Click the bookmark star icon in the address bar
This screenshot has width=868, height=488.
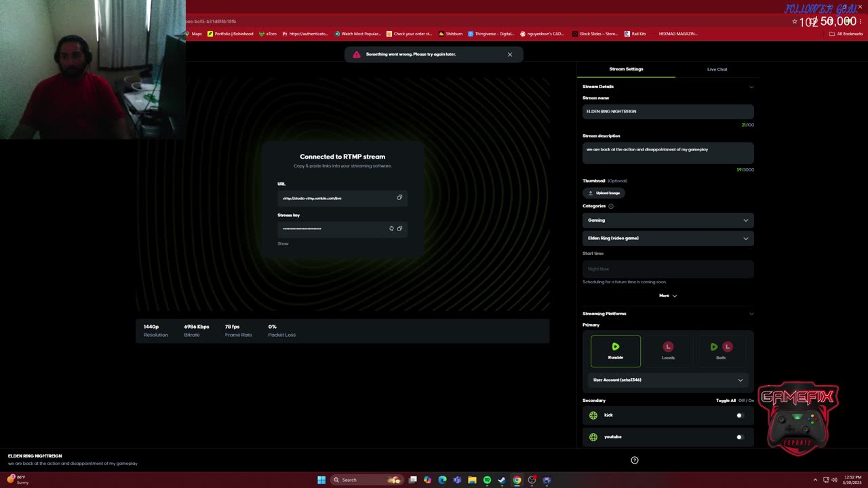[795, 22]
